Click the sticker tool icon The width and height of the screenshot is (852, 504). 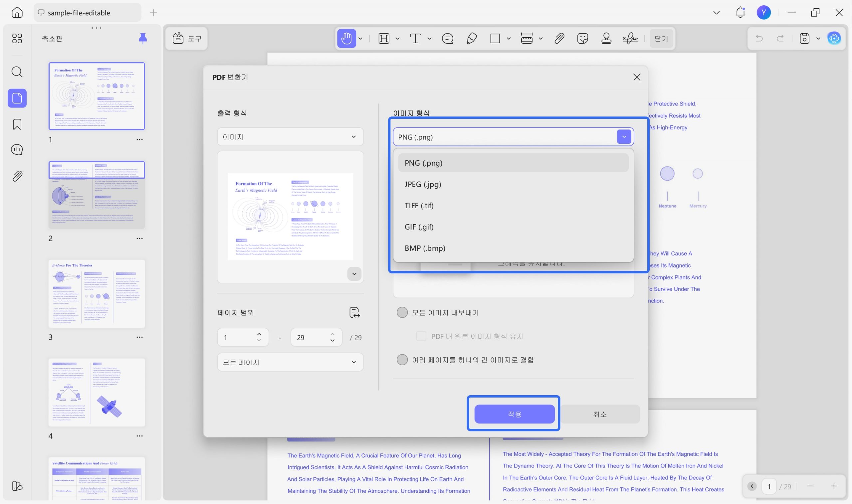pos(582,38)
